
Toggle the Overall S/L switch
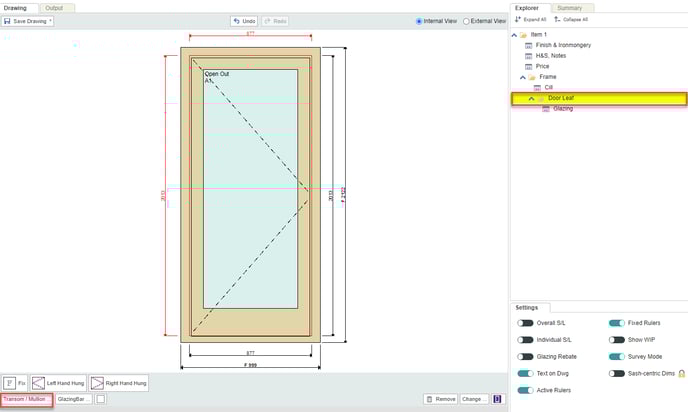click(524, 323)
